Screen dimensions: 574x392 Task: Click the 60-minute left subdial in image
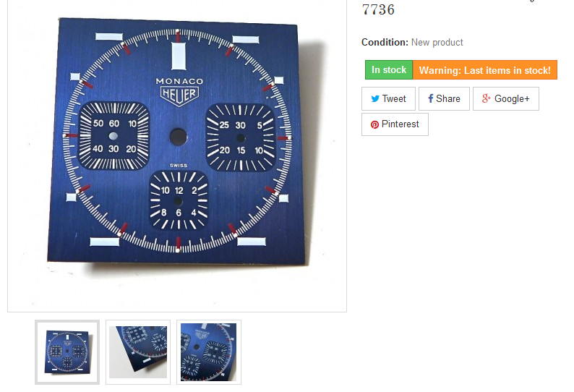click(x=113, y=136)
